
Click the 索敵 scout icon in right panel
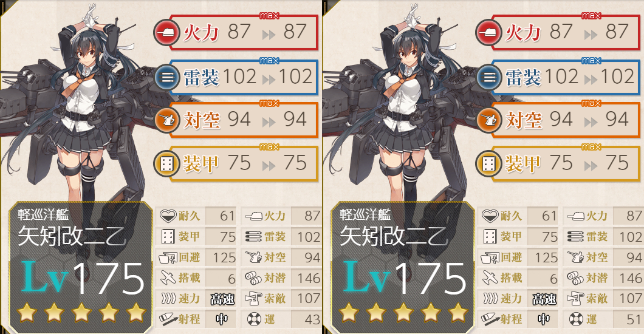pyautogui.click(x=575, y=299)
